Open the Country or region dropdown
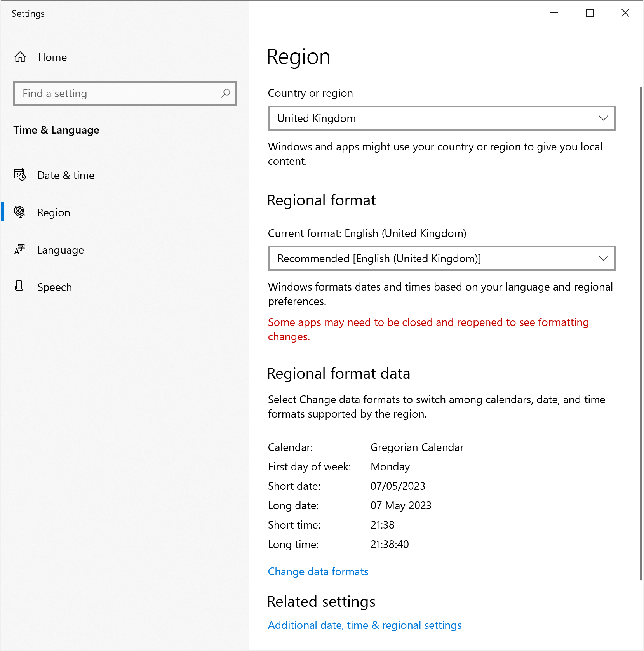644x651 pixels. coord(442,118)
